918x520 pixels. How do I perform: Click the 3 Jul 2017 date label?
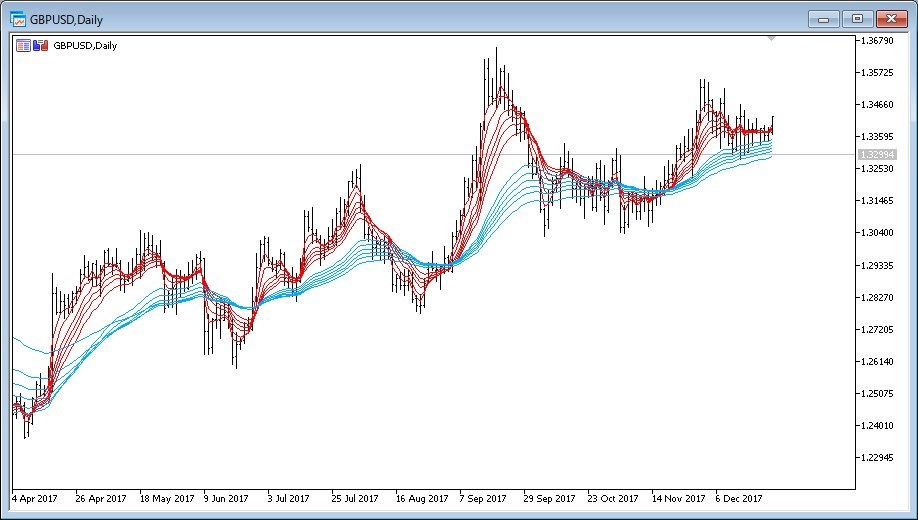coord(288,499)
